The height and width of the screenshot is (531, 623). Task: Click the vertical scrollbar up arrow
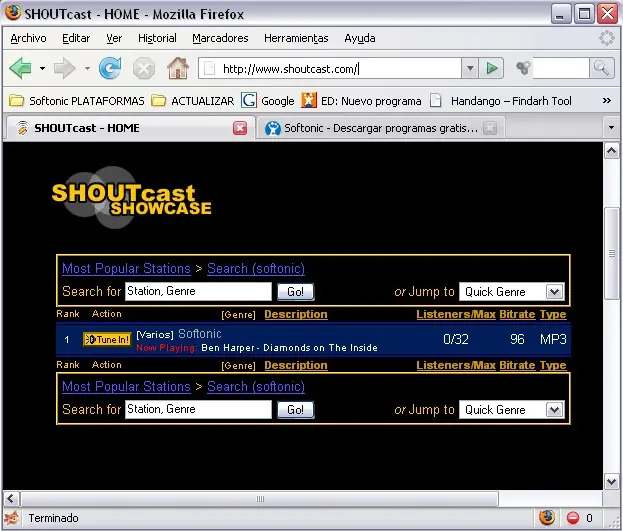pyautogui.click(x=611, y=151)
